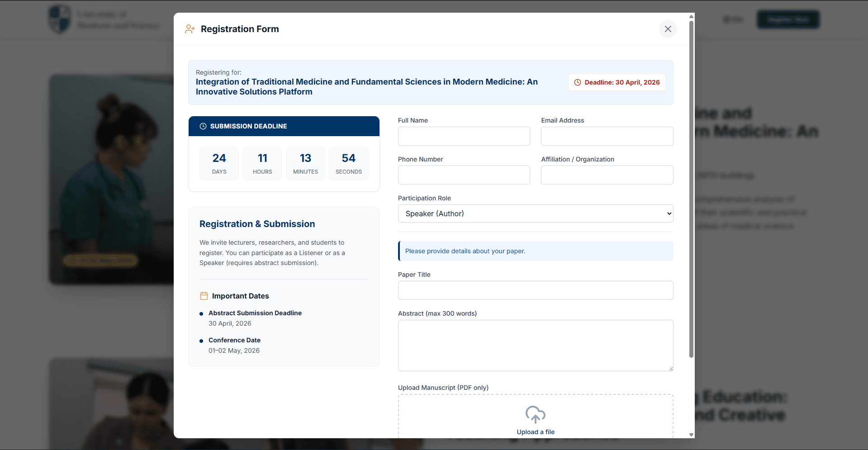Viewport: 868px width, 450px height.
Task: Click the scrollbar down arrow
Action: [691, 435]
